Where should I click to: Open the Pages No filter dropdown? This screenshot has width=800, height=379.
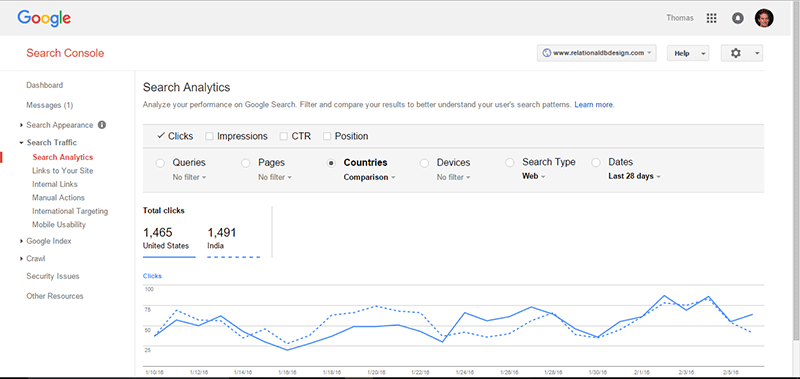click(x=275, y=178)
